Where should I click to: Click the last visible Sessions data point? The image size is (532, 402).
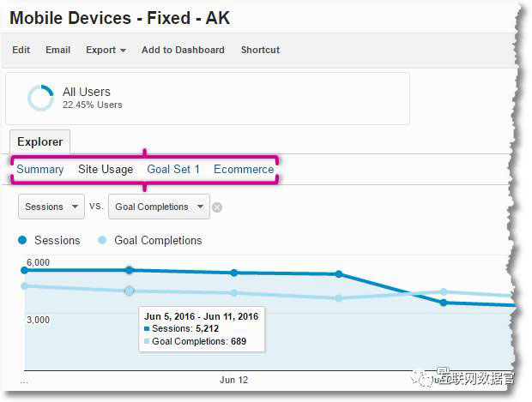point(444,303)
